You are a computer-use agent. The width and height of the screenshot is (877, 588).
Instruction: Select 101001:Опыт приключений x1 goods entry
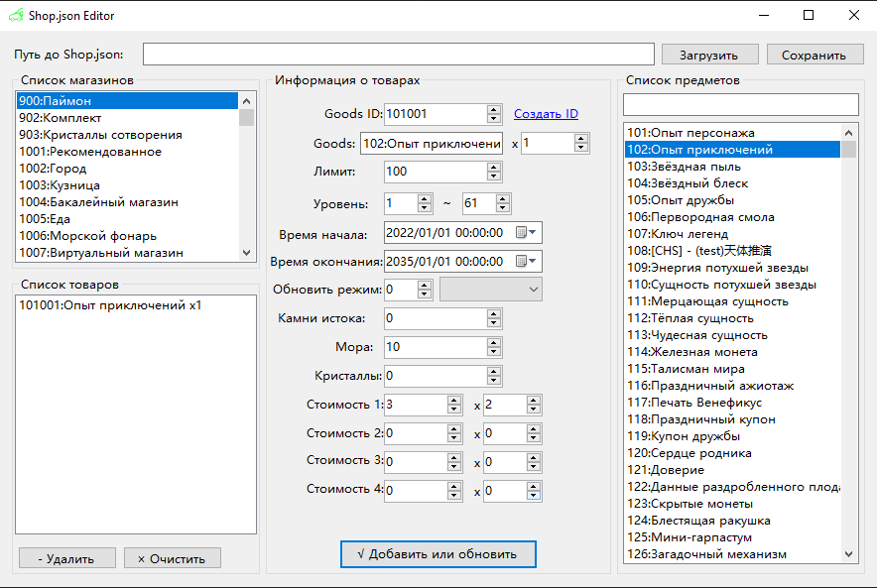(x=110, y=305)
